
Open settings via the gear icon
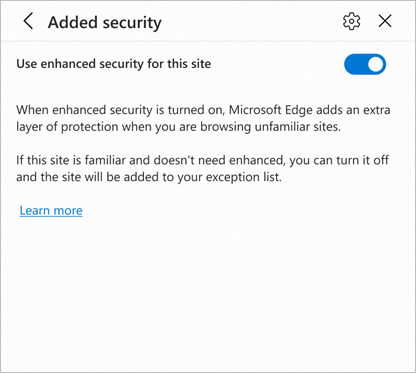click(352, 22)
